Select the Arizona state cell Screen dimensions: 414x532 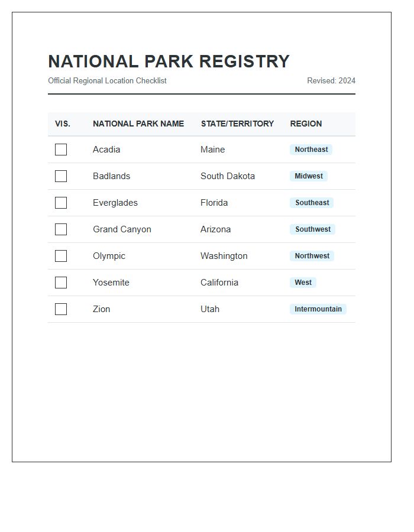215,229
